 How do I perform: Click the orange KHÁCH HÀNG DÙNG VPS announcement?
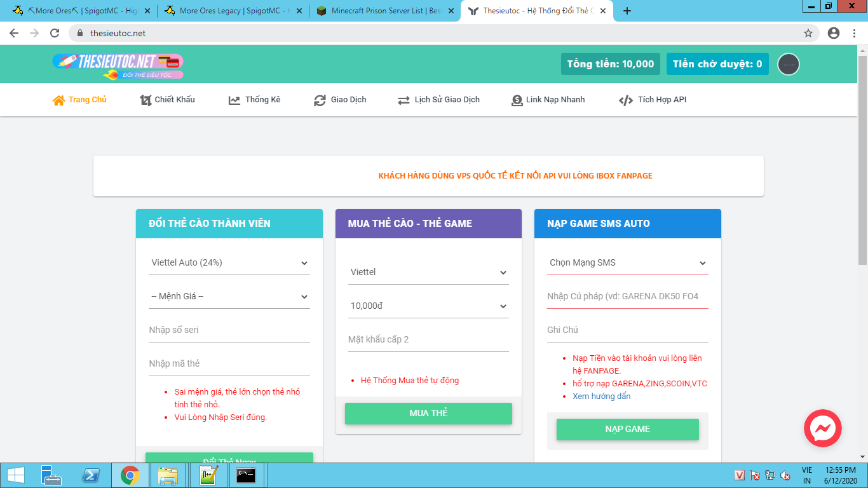point(515,176)
